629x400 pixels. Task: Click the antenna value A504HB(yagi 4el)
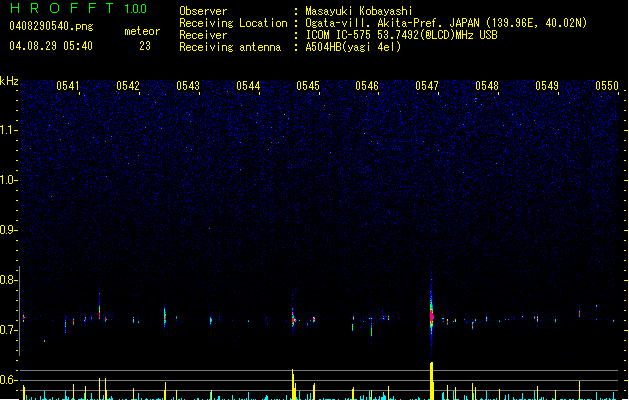click(353, 47)
